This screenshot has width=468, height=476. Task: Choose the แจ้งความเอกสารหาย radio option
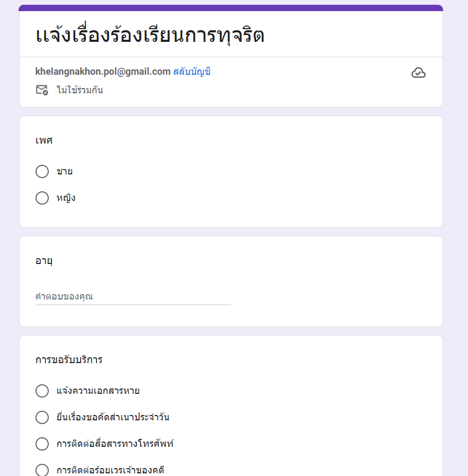[x=42, y=391]
